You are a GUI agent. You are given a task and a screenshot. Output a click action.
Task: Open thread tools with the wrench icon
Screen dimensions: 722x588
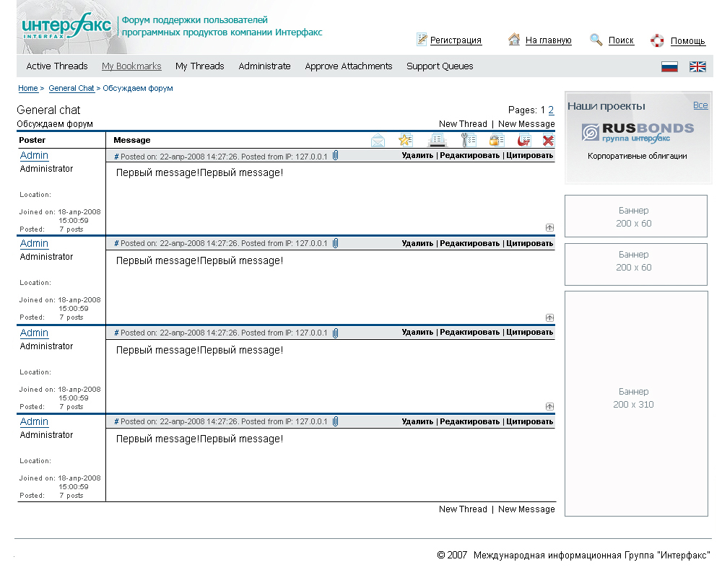[468, 140]
